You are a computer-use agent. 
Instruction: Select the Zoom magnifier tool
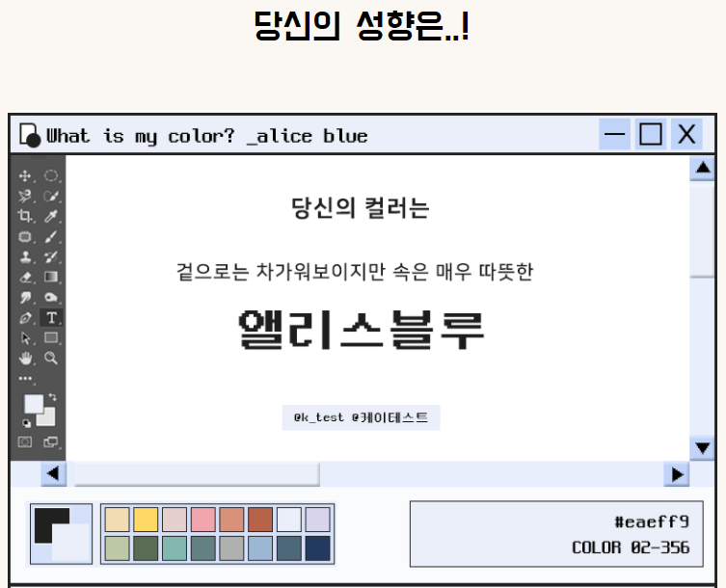coord(51,358)
